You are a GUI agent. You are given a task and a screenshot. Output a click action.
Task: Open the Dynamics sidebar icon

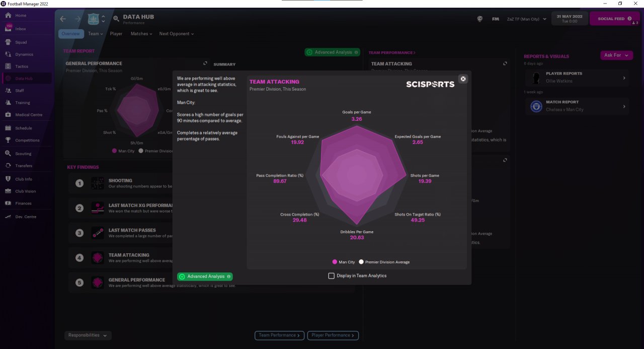click(x=8, y=54)
